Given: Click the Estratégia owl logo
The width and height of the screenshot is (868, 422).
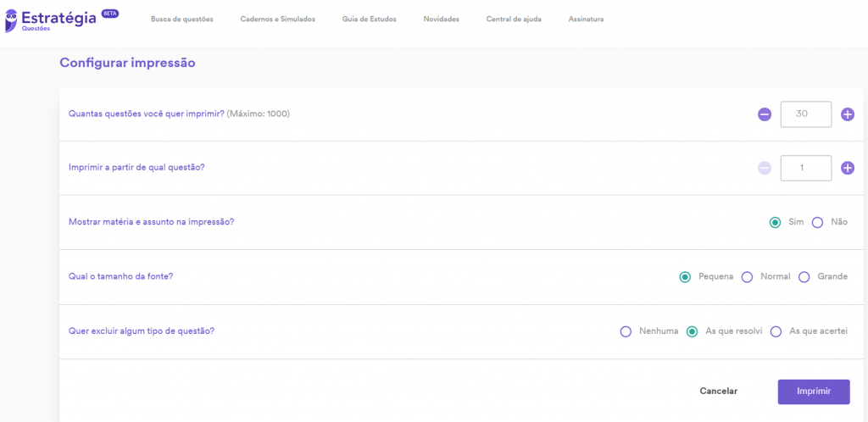Looking at the screenshot, I should pyautogui.click(x=11, y=21).
